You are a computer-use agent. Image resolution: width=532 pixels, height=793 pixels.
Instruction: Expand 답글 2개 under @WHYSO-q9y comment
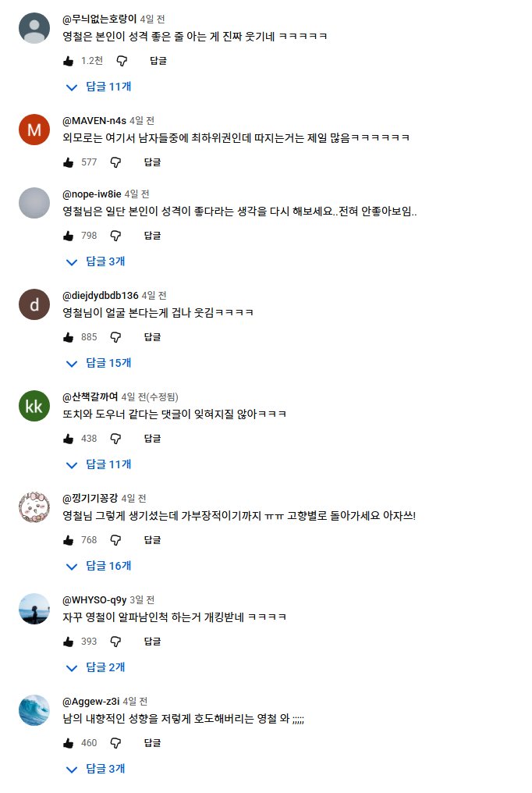coord(96,667)
